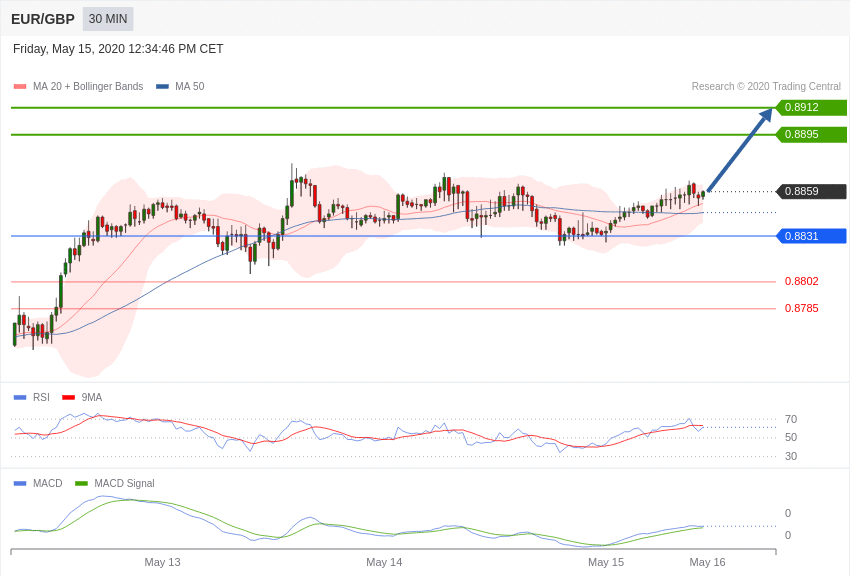Click the 30 MIN timeframe button
The width and height of the screenshot is (850, 576).
108,19
